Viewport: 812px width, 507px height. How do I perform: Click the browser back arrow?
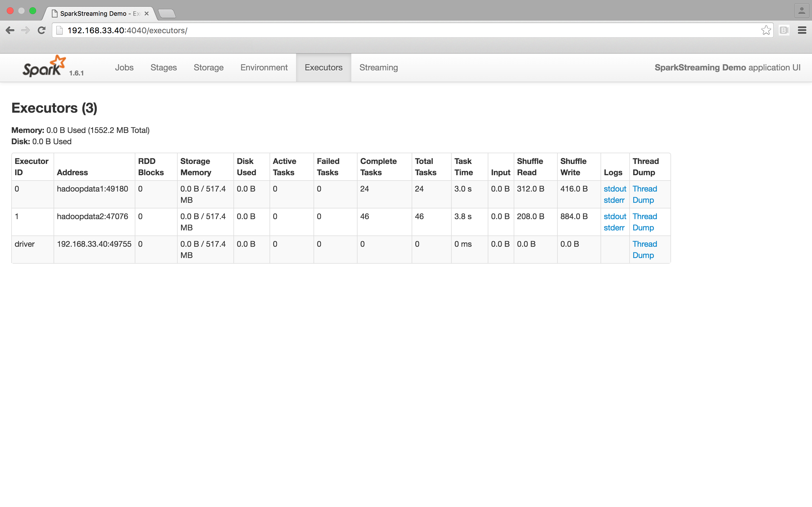tap(10, 30)
